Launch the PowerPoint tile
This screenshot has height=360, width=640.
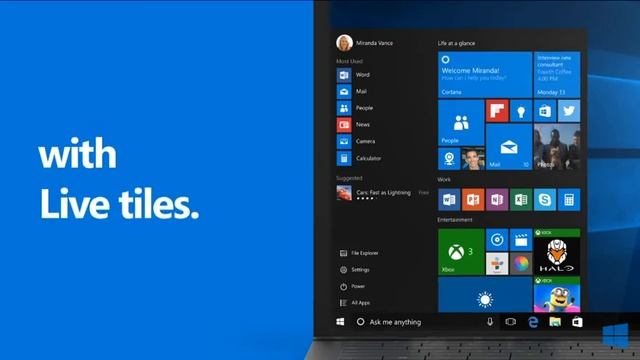[x=473, y=200]
